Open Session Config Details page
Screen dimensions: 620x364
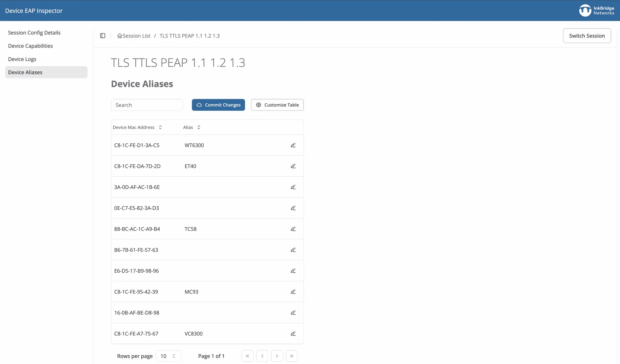[x=34, y=33]
